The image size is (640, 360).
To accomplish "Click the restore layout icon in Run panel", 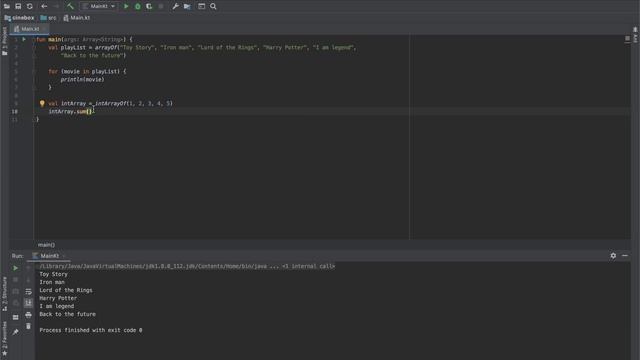I will (16, 317).
